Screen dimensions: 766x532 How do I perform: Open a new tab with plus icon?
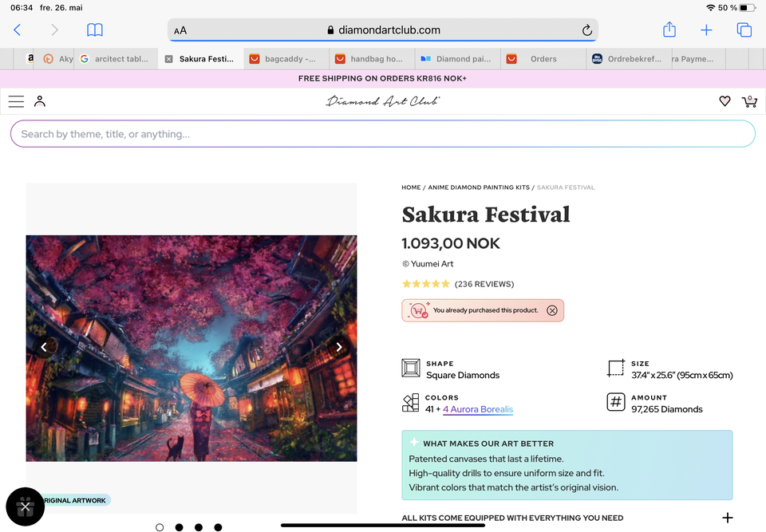706,30
